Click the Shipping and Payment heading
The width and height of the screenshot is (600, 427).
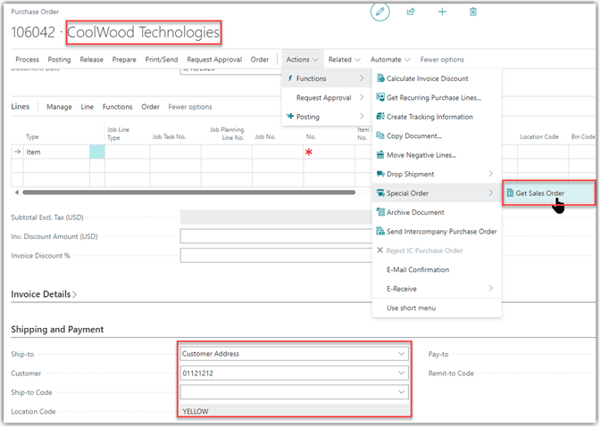point(57,329)
